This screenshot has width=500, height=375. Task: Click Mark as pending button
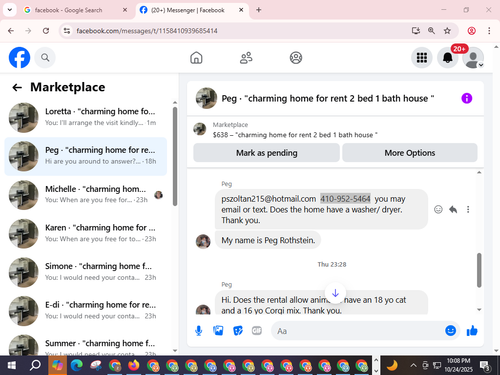[x=266, y=153]
